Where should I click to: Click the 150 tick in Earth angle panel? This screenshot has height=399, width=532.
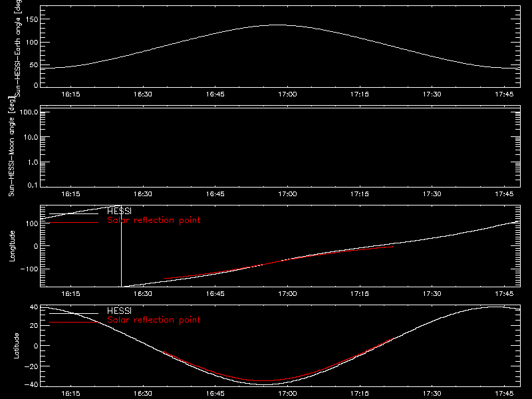tap(32, 19)
